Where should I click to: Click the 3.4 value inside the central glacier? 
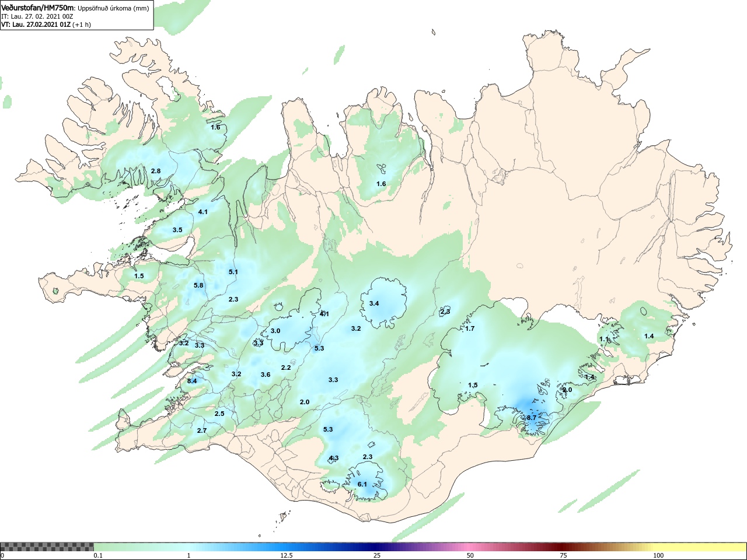pyautogui.click(x=374, y=303)
